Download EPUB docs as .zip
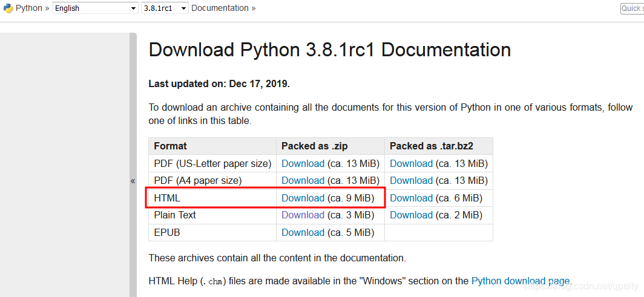 coord(303,233)
